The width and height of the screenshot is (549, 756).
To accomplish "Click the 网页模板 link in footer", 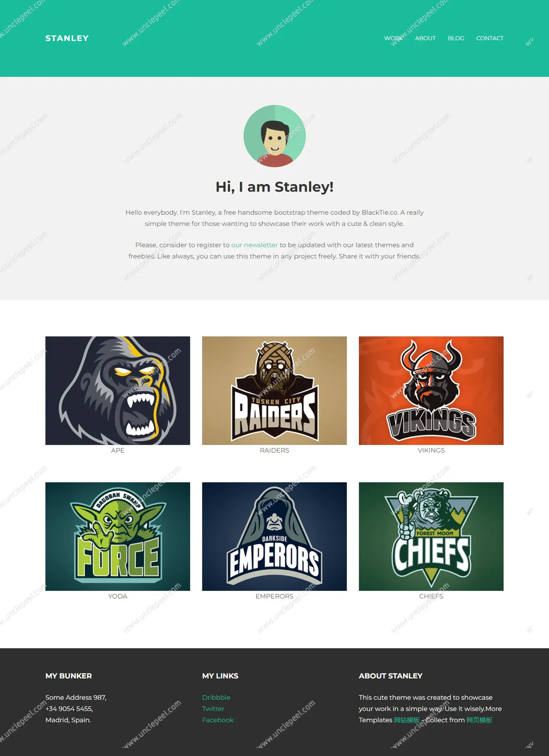I will click(479, 720).
